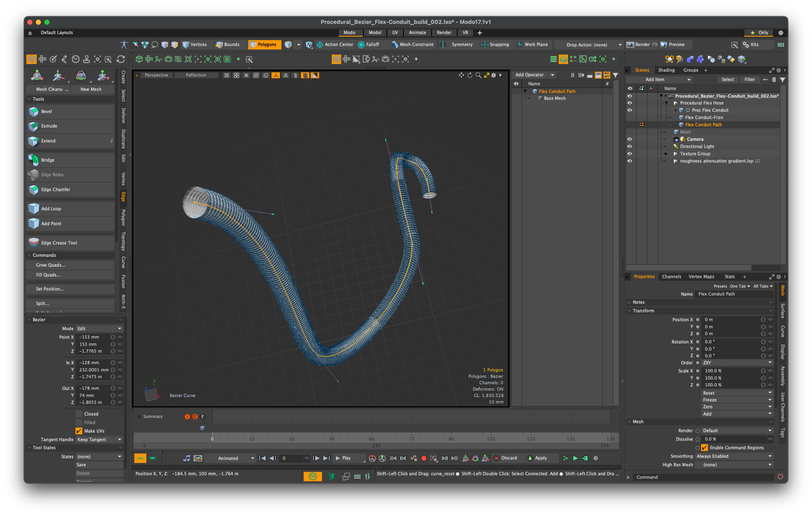812x515 pixels.
Task: Open Tangent Handle dropdown
Action: [99, 439]
